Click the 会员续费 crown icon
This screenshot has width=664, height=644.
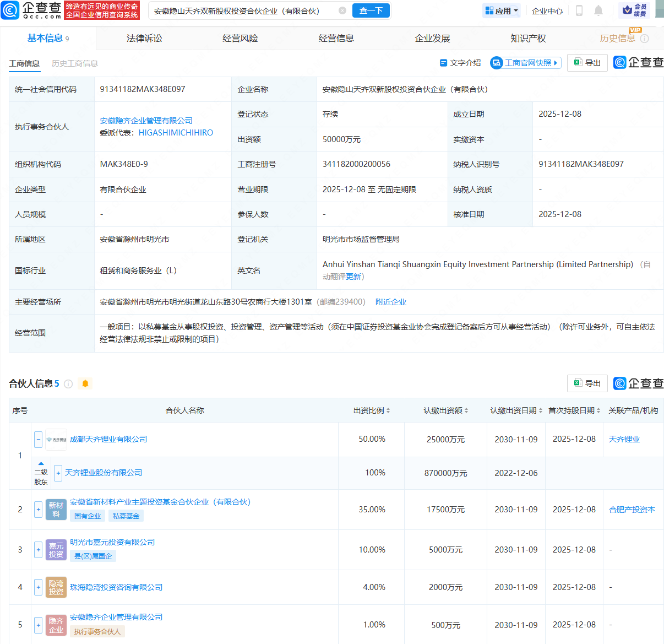tap(626, 10)
